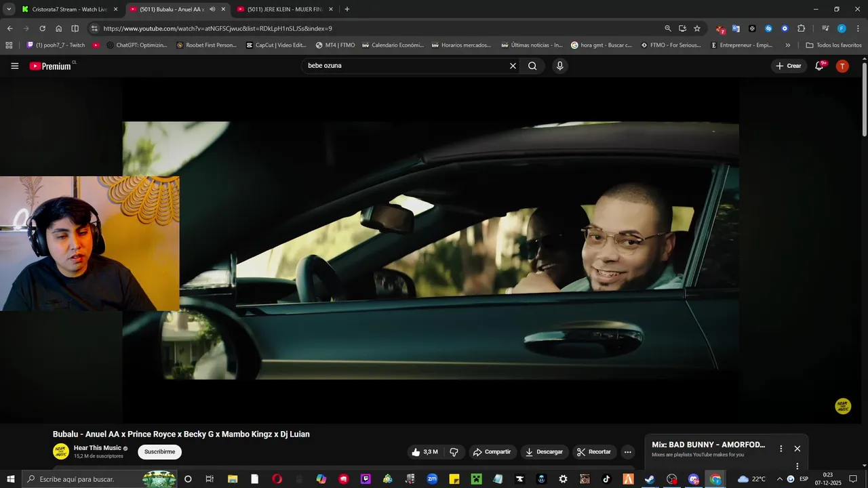Go back in browser history
Screen dimensions: 868x488
point(9,28)
